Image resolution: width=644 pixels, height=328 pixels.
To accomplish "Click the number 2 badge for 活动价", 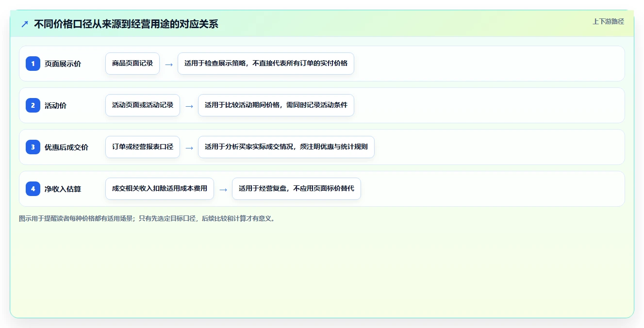I will tap(33, 105).
